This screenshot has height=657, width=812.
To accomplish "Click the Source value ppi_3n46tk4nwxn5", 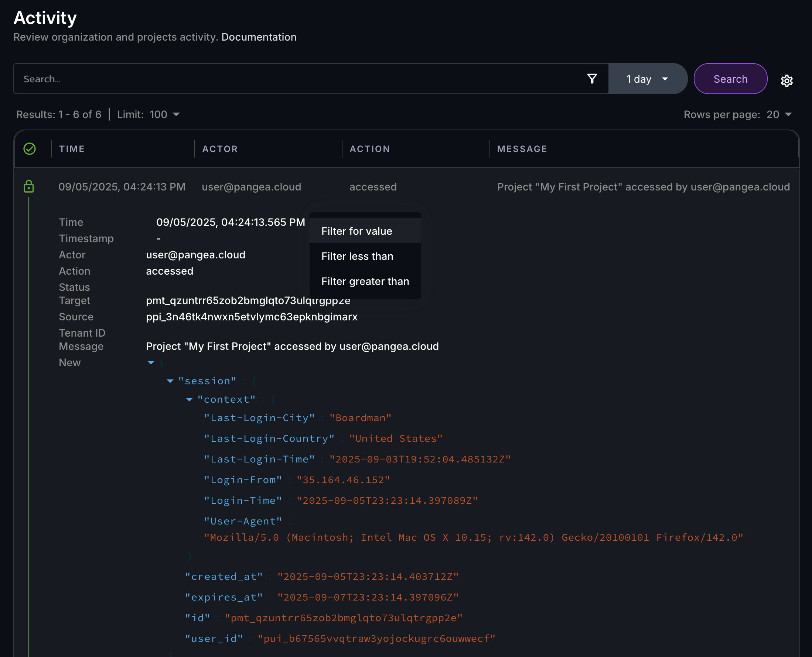I will [252, 317].
